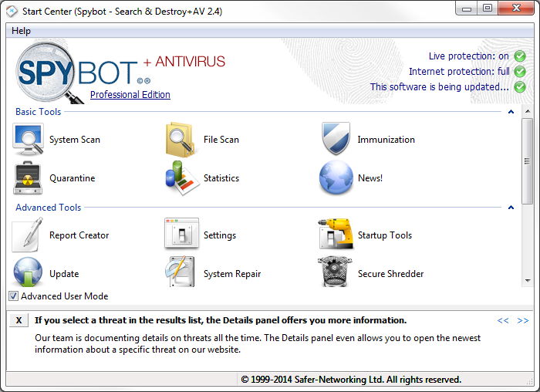Click the Start Center title bar icon

[x=12, y=11]
